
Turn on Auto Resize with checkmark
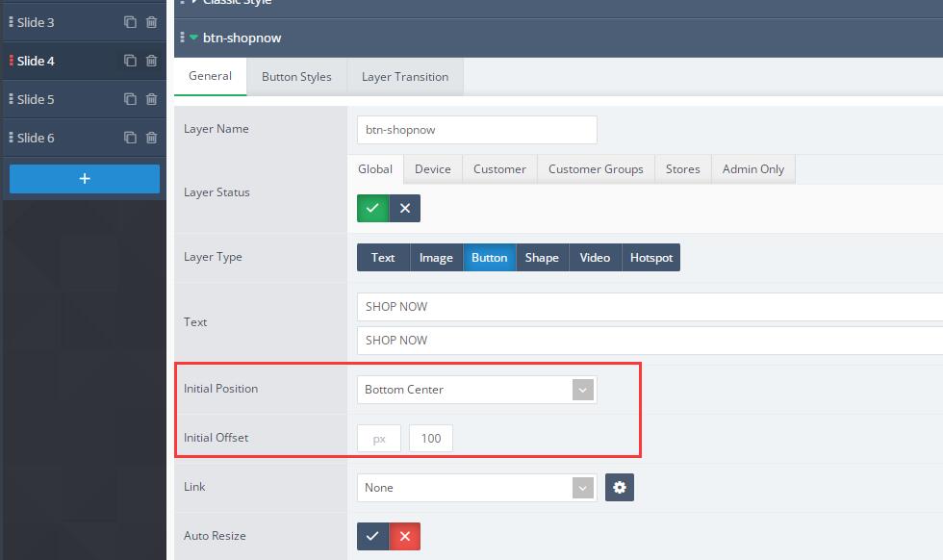coord(373,536)
